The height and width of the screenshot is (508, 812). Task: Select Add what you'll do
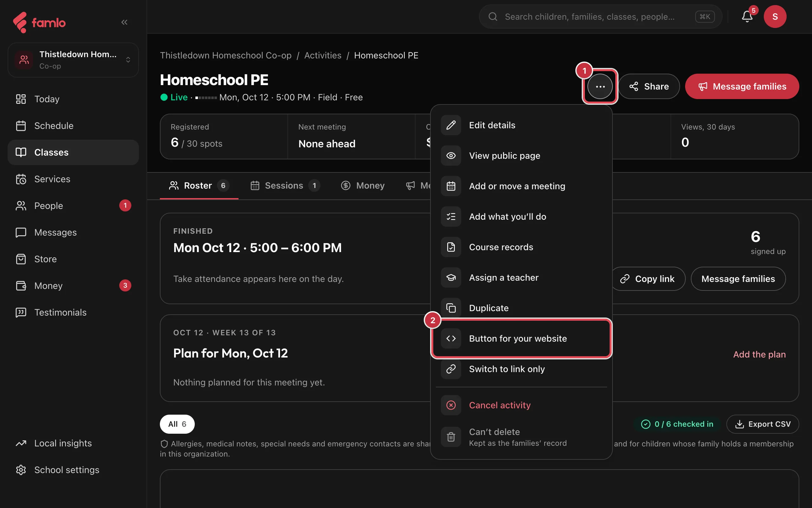point(521,216)
